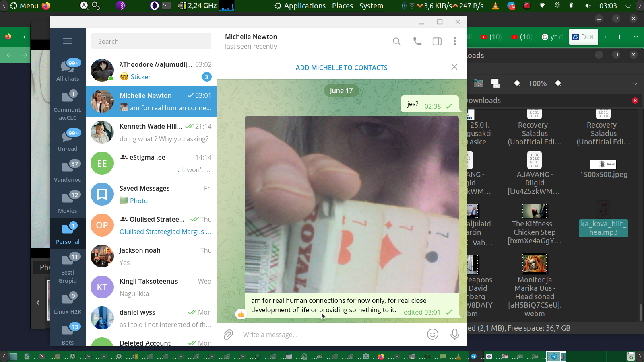This screenshot has width=644, height=362.
Task: Open the Telegram hamburger menu
Action: click(68, 41)
